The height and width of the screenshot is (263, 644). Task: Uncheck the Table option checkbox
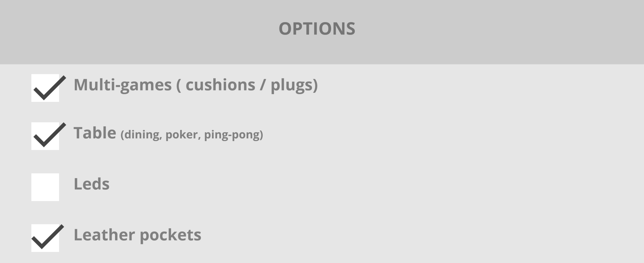click(45, 136)
